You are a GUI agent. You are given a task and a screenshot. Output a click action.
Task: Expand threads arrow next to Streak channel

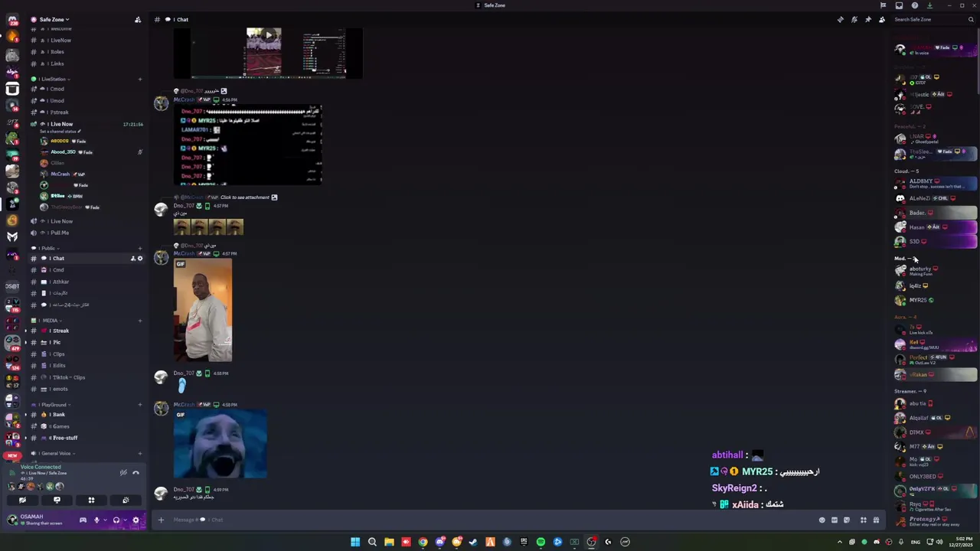(25, 331)
